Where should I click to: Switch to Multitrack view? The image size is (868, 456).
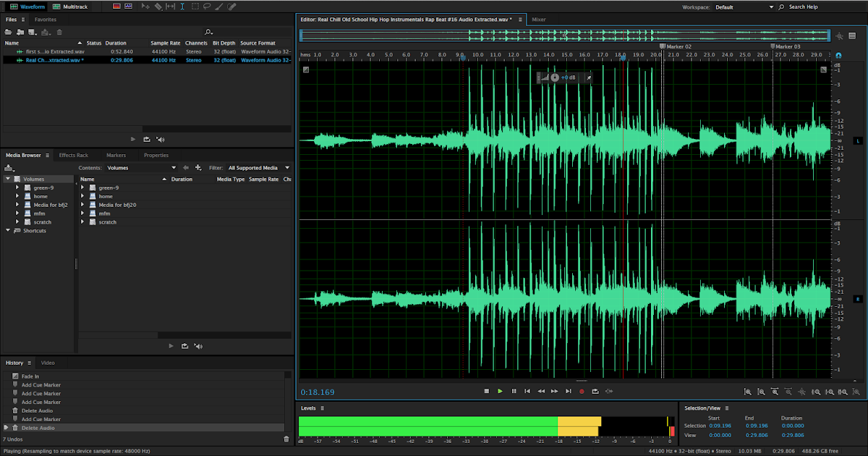[71, 7]
